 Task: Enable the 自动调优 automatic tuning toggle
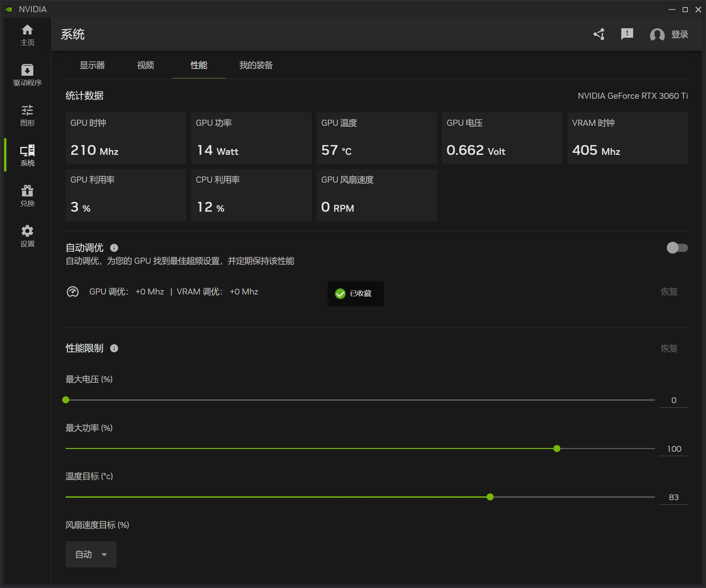point(677,248)
